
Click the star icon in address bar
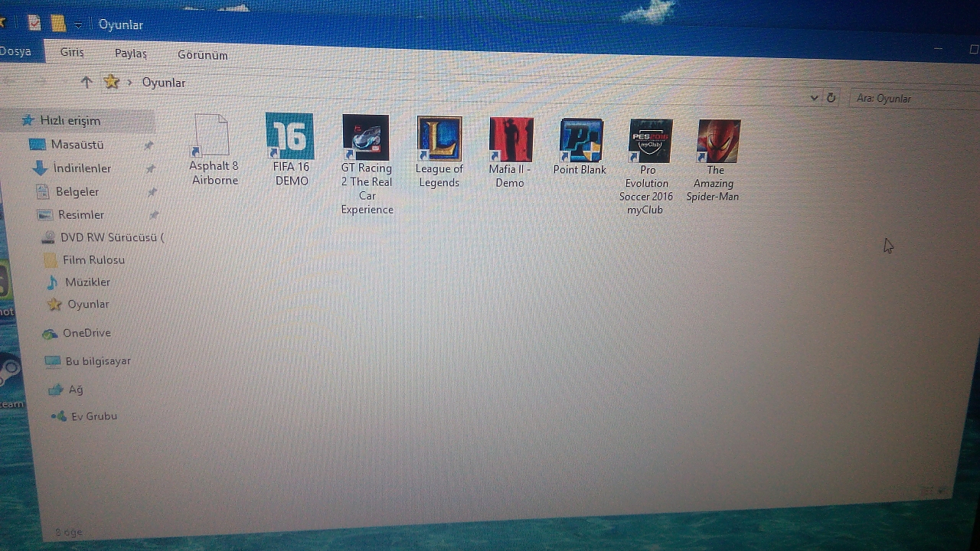tap(112, 81)
